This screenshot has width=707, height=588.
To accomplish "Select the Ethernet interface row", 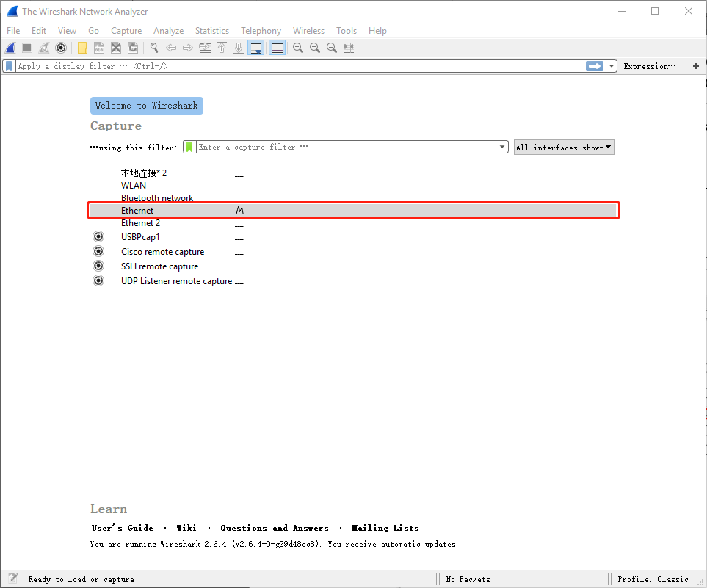I will 354,210.
